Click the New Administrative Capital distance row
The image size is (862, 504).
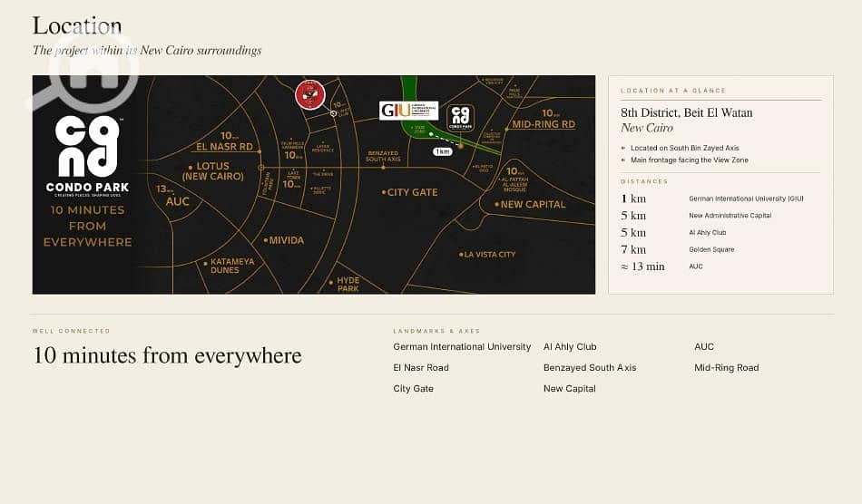(x=697, y=215)
